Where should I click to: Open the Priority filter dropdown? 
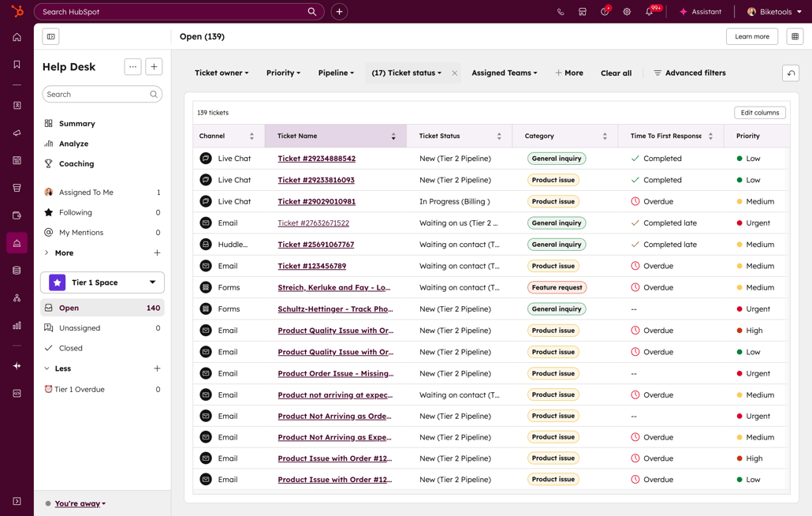pos(283,73)
